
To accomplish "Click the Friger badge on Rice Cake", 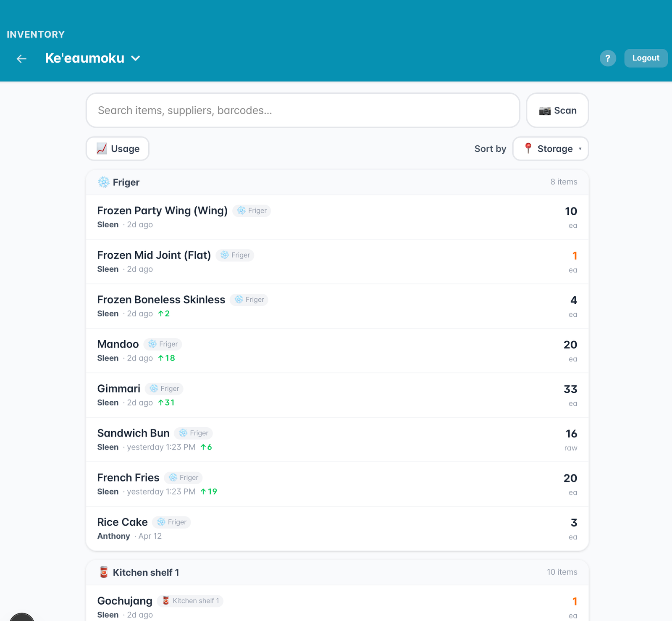I will (x=171, y=522).
